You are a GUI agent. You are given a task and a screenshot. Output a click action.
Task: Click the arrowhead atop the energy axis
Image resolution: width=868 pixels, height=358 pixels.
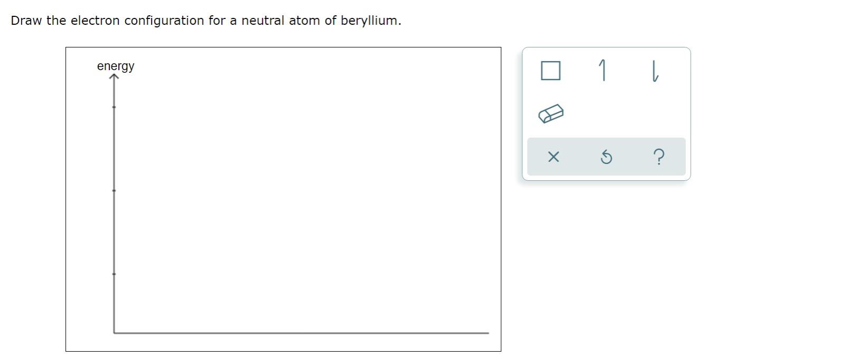(x=114, y=78)
